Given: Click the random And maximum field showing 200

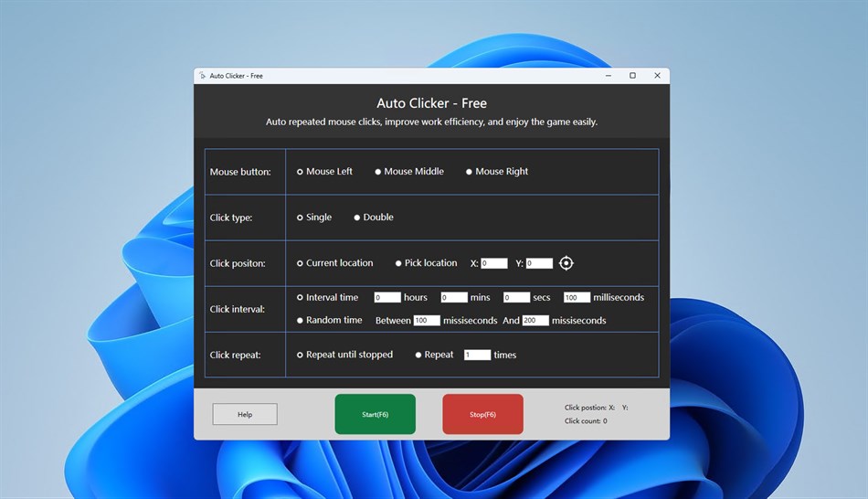Looking at the screenshot, I should (535, 320).
